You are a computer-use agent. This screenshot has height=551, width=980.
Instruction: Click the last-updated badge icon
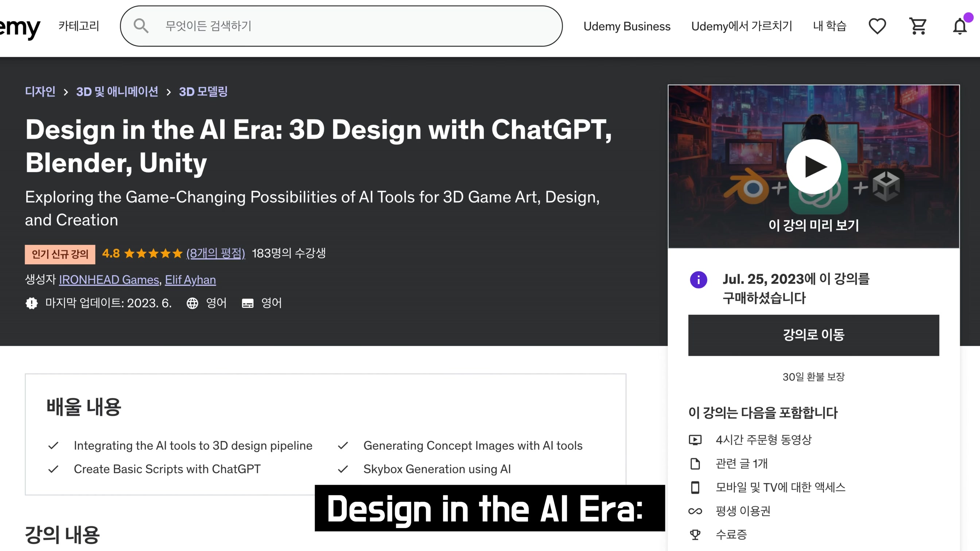(x=32, y=303)
